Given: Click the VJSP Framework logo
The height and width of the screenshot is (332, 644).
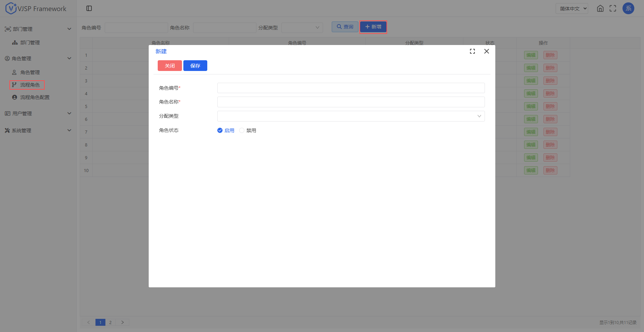Looking at the screenshot, I should (36, 9).
